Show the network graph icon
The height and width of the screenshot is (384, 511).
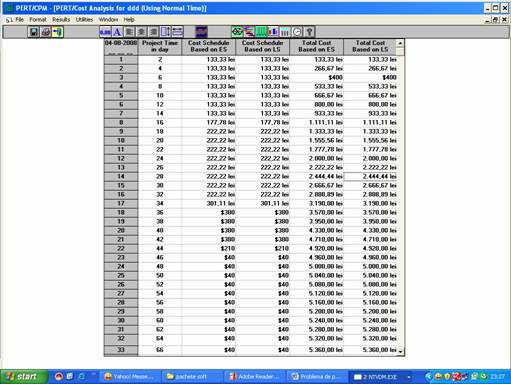pos(237,32)
